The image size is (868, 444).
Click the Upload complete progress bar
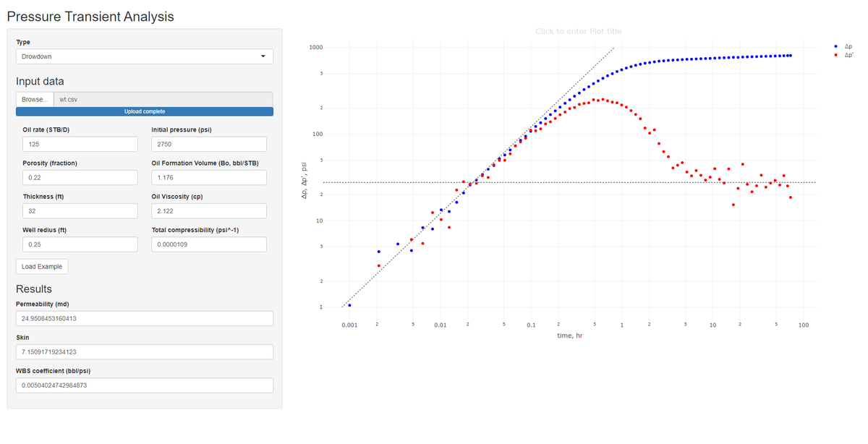click(x=145, y=111)
